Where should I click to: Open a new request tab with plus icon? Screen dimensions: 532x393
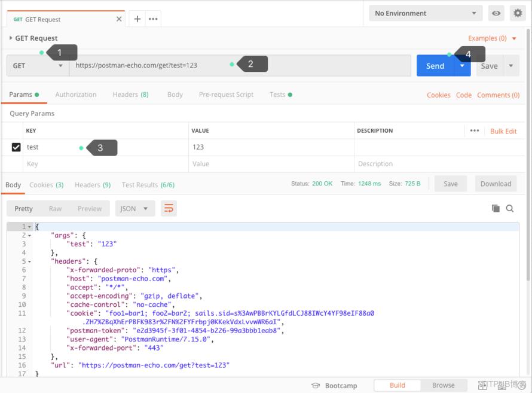point(137,19)
